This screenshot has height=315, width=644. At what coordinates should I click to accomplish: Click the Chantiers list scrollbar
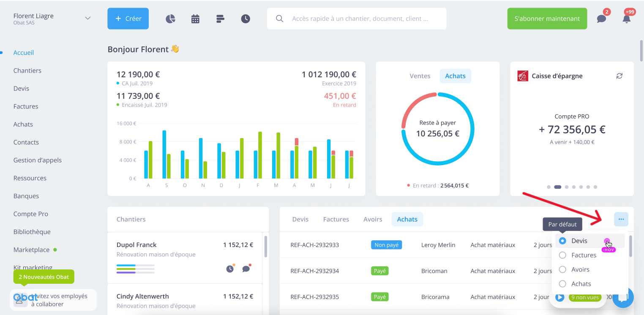[x=266, y=247]
